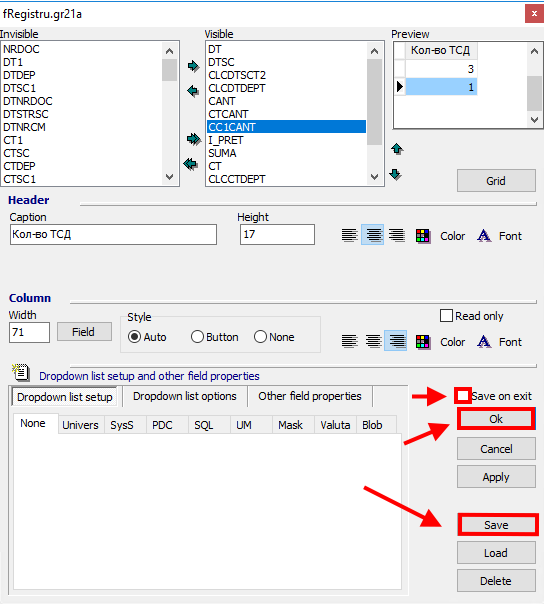
Task: Select Button style radio button
Action: pyautogui.click(x=197, y=337)
